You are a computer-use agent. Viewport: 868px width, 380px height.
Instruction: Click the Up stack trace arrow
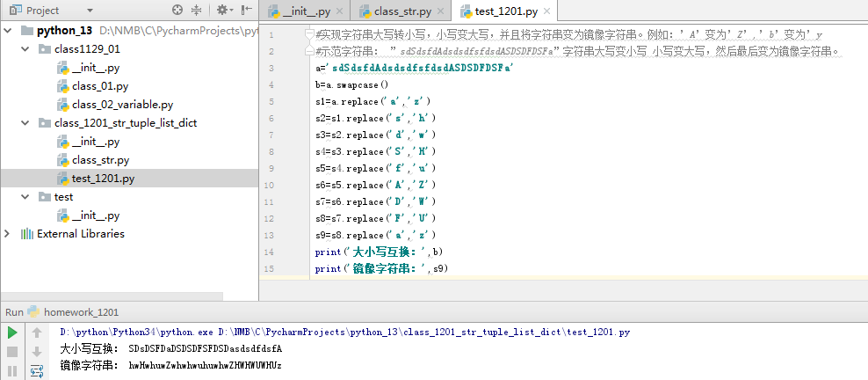point(37,332)
